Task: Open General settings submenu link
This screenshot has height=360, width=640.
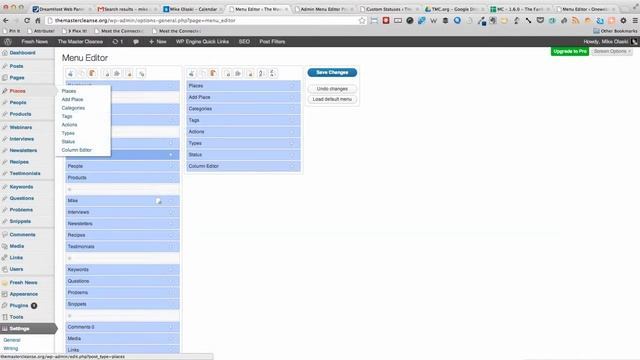Action: [x=12, y=340]
